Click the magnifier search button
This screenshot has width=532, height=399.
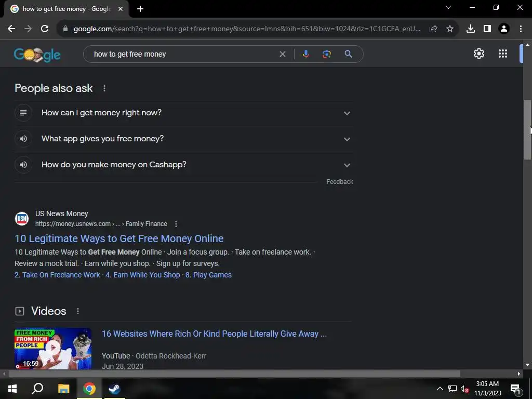348,54
